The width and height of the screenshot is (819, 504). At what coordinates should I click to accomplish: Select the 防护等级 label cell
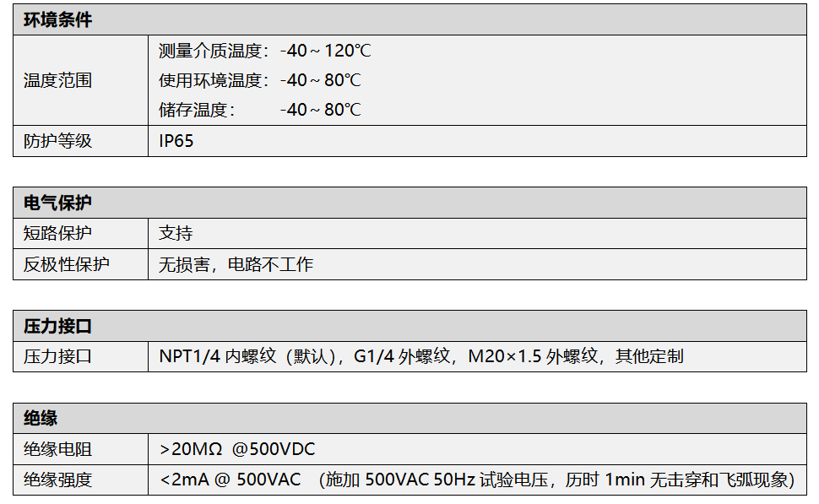[80, 141]
